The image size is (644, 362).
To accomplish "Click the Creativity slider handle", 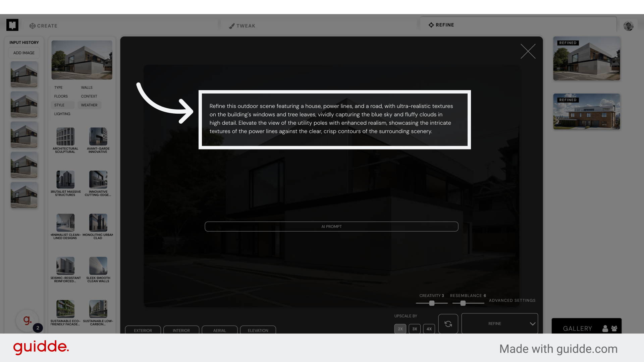I will coord(432,303).
